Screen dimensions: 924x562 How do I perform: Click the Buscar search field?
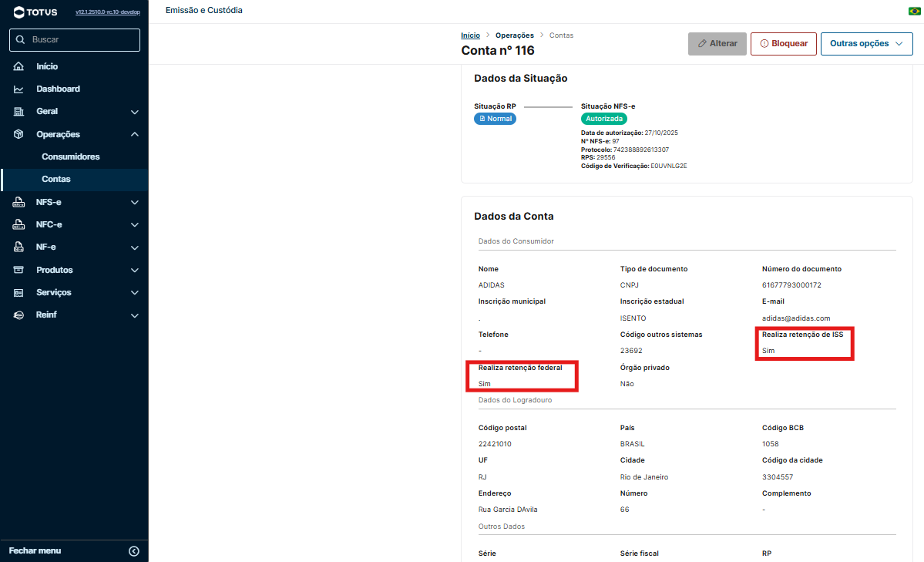(75, 39)
